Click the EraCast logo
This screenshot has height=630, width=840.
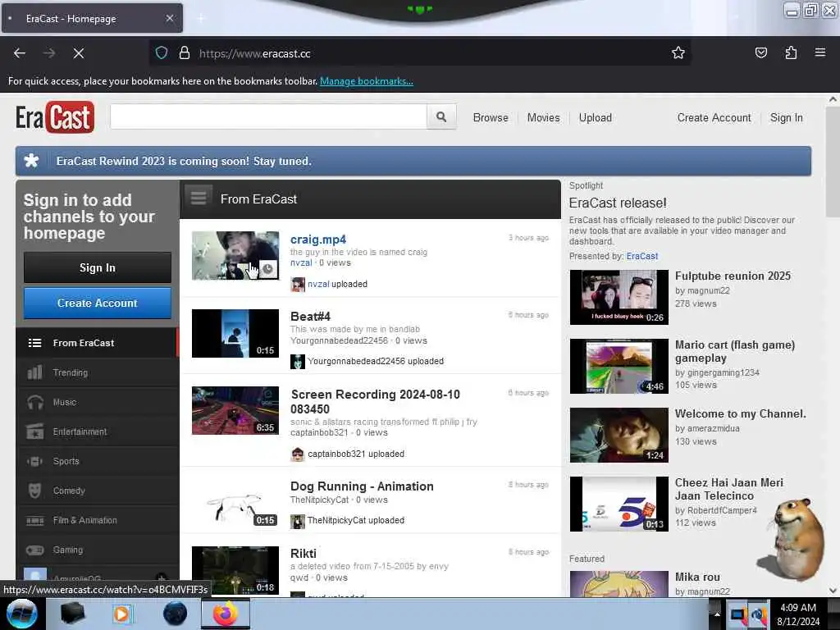pos(55,116)
